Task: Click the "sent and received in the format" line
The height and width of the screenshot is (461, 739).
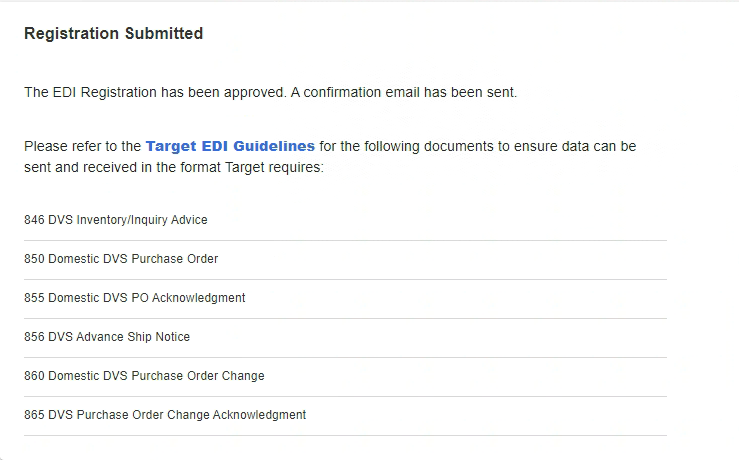Action: [x=120, y=168]
